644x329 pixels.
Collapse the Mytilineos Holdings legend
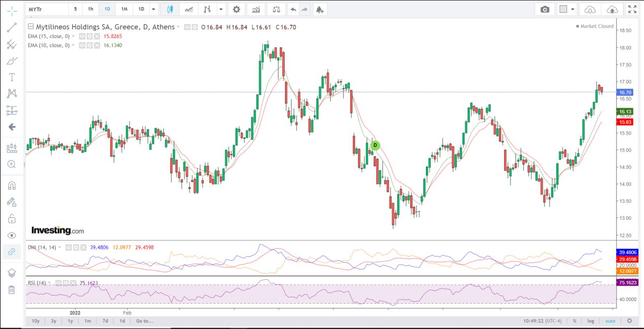point(31,27)
